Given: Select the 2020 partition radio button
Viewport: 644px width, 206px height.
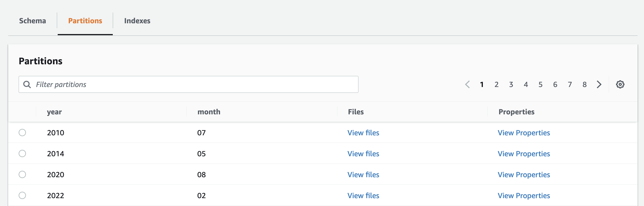Looking at the screenshot, I should pyautogui.click(x=22, y=175).
